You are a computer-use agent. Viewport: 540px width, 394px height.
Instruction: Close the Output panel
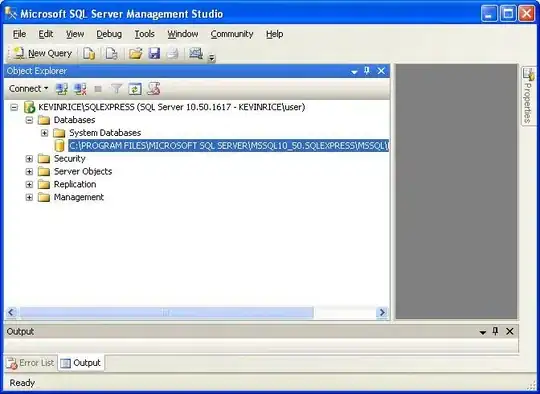click(x=510, y=332)
